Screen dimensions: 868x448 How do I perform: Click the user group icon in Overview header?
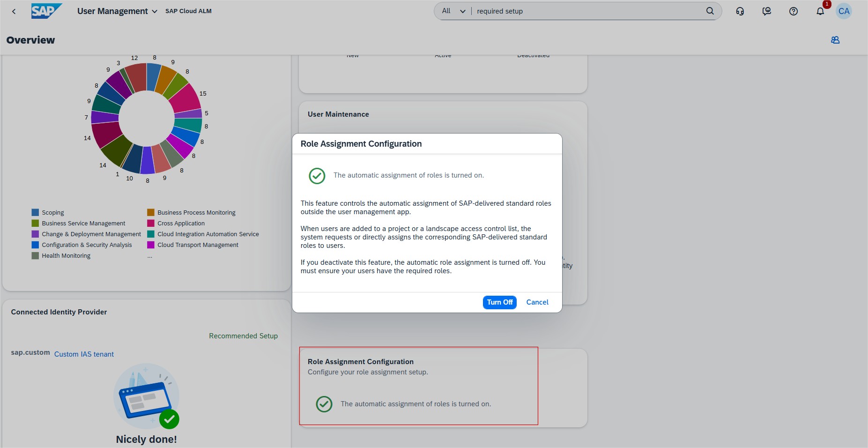click(x=835, y=40)
